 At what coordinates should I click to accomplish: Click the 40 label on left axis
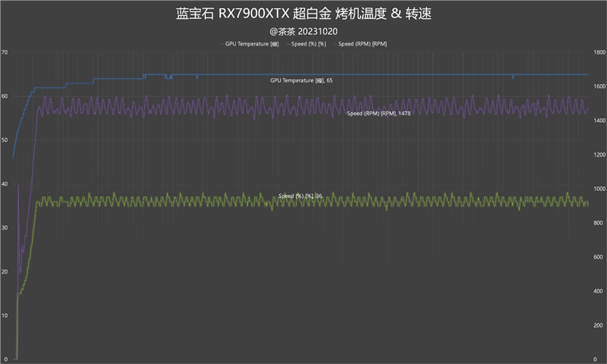coord(5,184)
